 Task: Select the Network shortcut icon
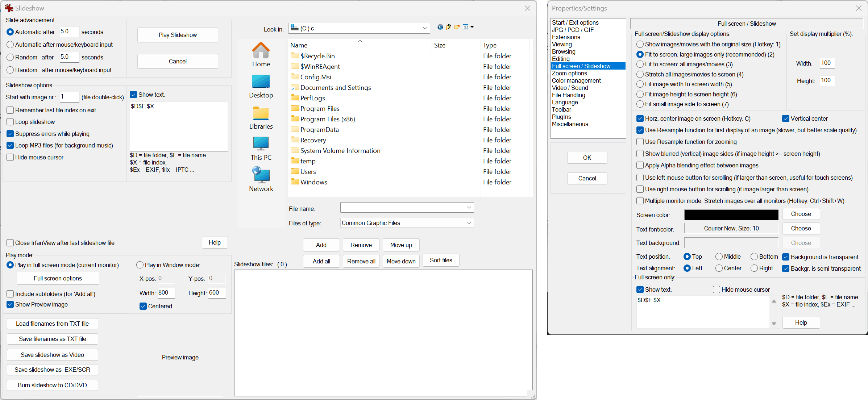pos(261,179)
